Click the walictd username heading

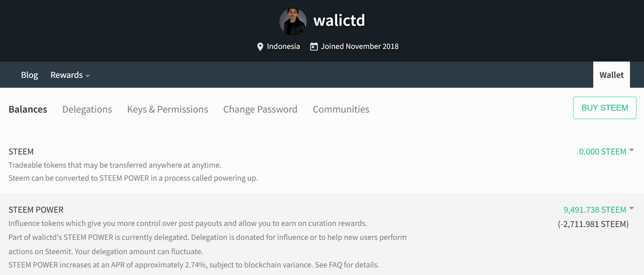(339, 21)
